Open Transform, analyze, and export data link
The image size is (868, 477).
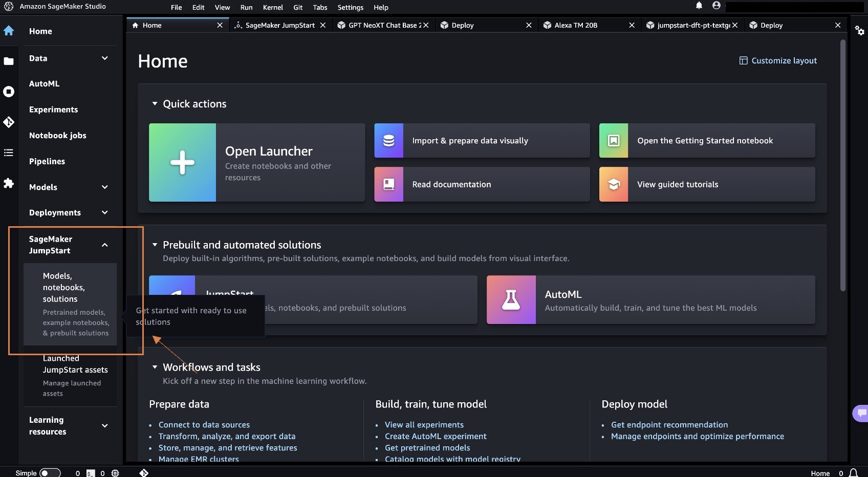[x=227, y=437]
